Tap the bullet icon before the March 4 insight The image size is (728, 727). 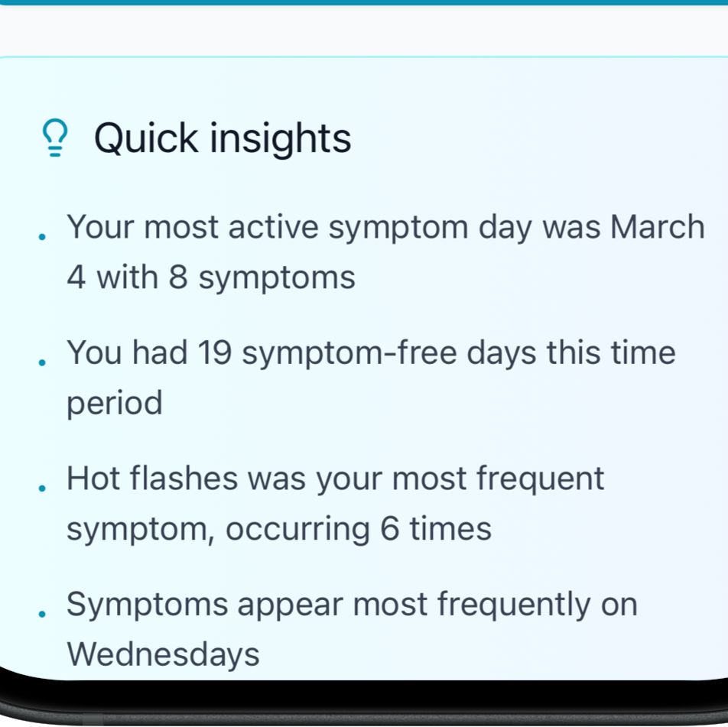pos(42,237)
